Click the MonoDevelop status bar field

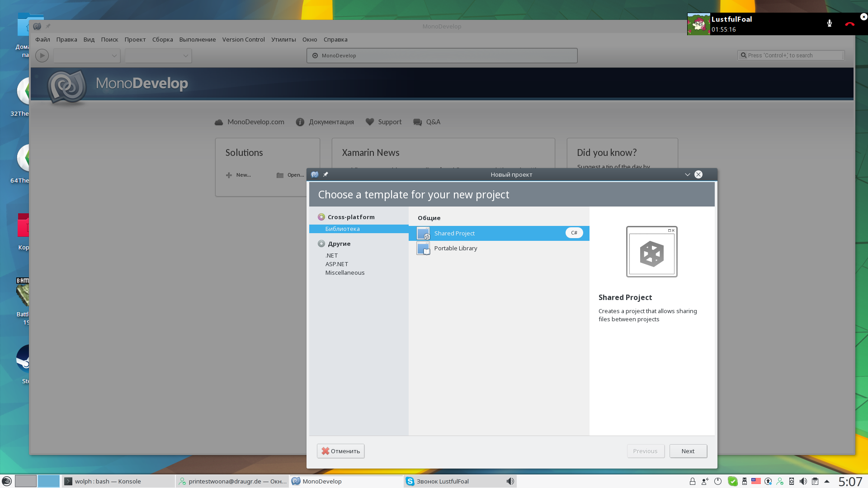[442, 56]
